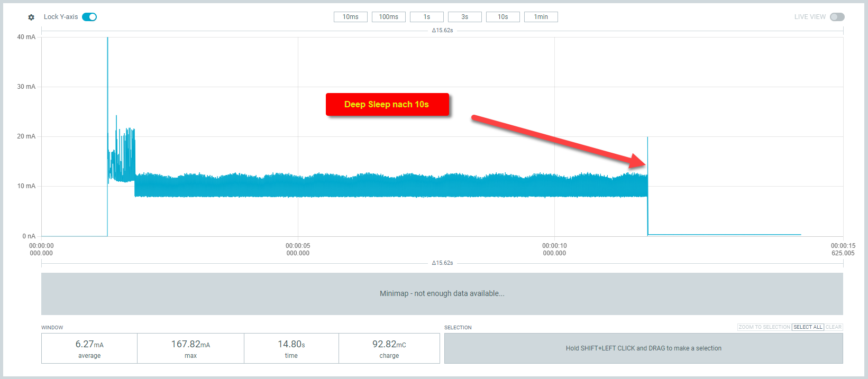Toggle the Lock Y-axis switch
The image size is (868, 379).
(89, 17)
